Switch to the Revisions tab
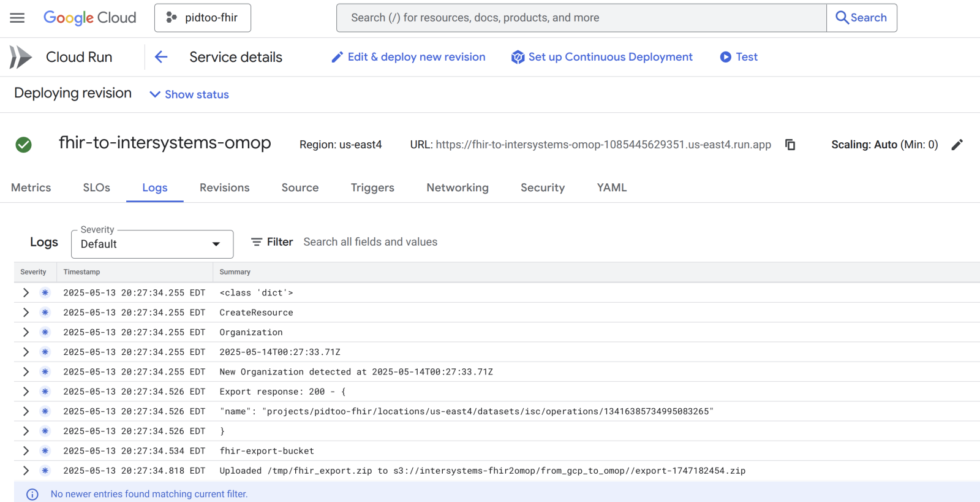 click(x=224, y=188)
